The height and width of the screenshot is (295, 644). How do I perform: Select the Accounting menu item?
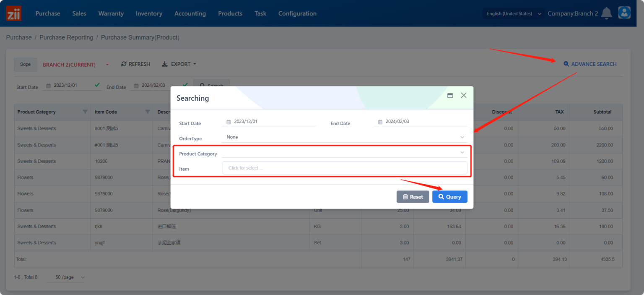pos(190,13)
